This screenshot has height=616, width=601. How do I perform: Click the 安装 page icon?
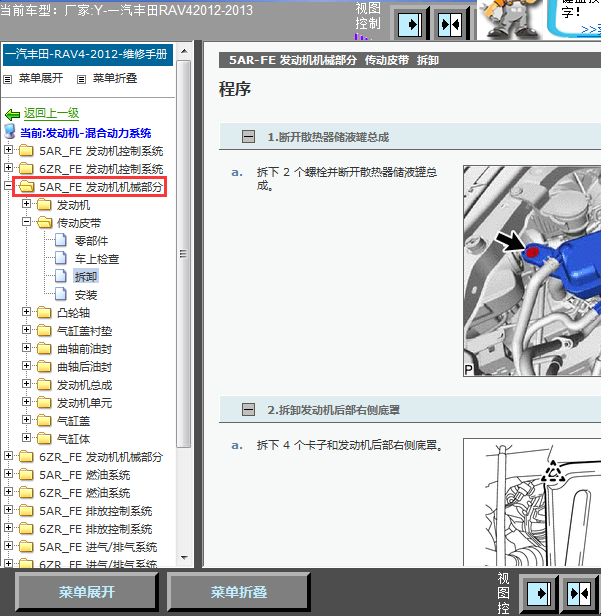click(61, 294)
